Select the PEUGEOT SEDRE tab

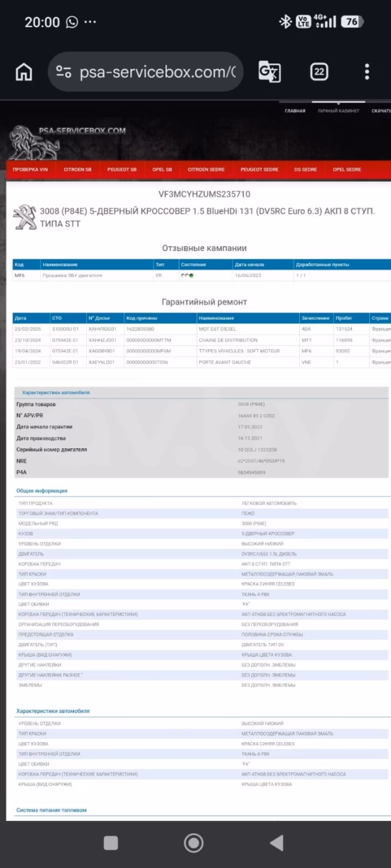click(x=259, y=169)
